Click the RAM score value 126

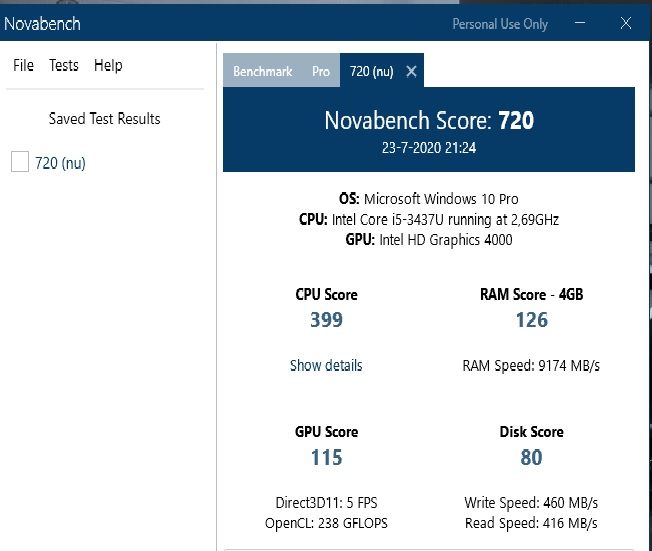pos(531,320)
